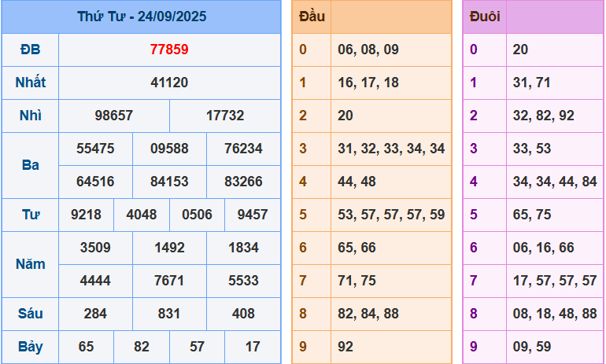This screenshot has width=606, height=364.
Task: Click the first prize number 41120
Action: click(169, 83)
